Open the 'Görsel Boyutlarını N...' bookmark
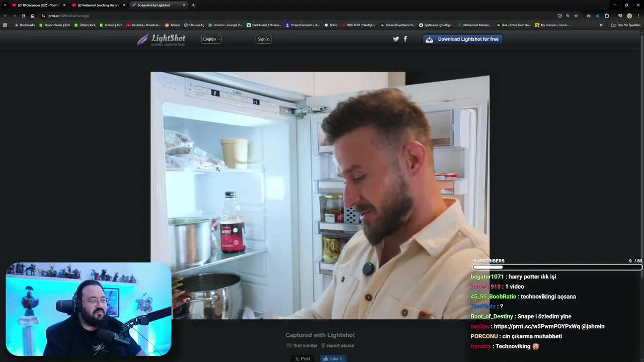 (397, 25)
